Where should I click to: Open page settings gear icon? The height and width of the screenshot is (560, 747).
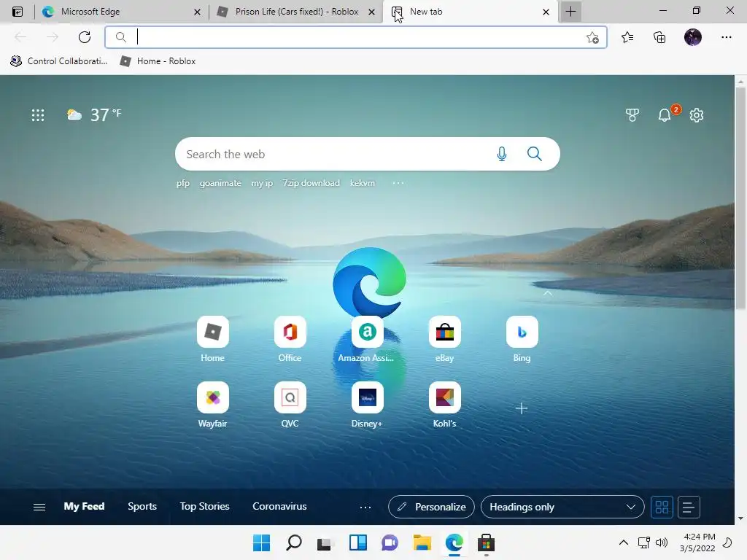click(x=697, y=114)
